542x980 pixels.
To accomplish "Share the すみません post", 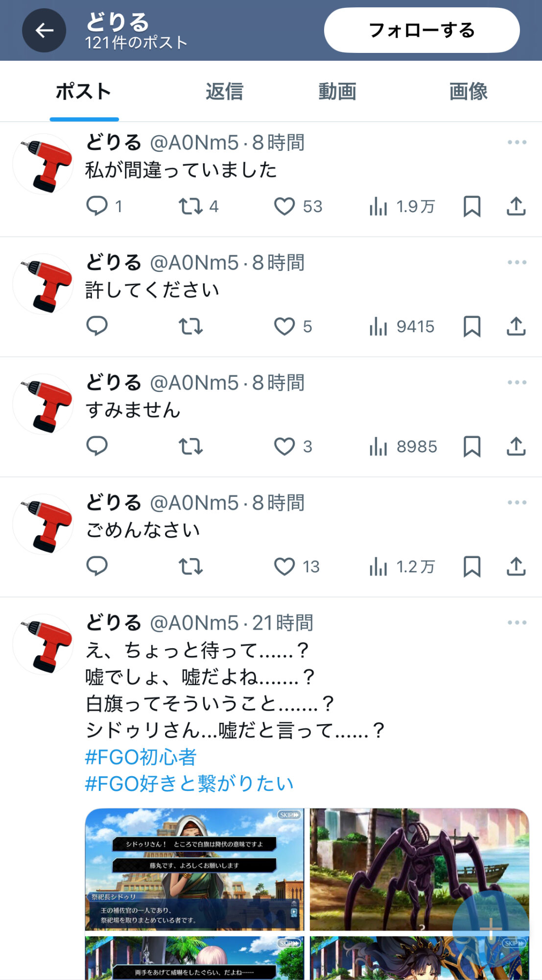I will pyautogui.click(x=516, y=446).
